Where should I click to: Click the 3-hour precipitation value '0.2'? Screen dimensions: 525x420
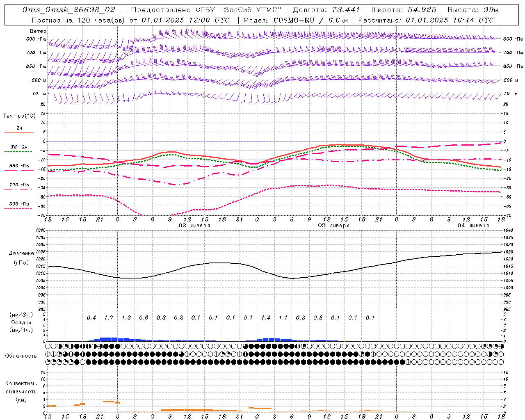[x=178, y=317]
